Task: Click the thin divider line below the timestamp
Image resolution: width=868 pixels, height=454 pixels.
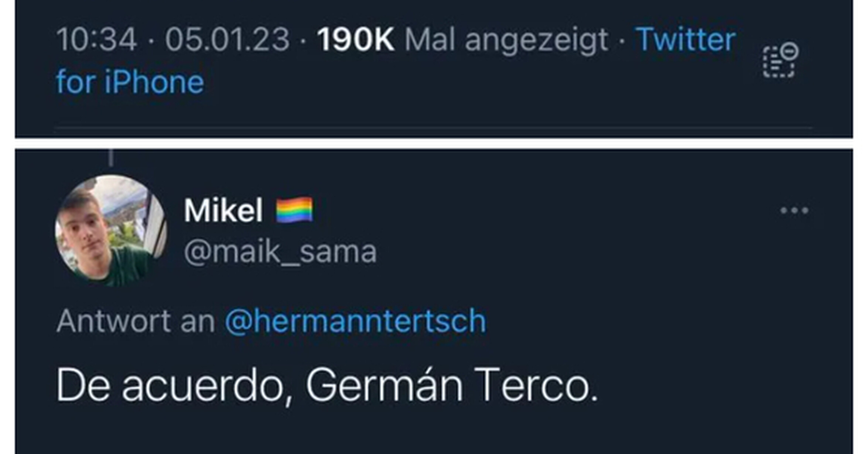Action: pos(434,128)
